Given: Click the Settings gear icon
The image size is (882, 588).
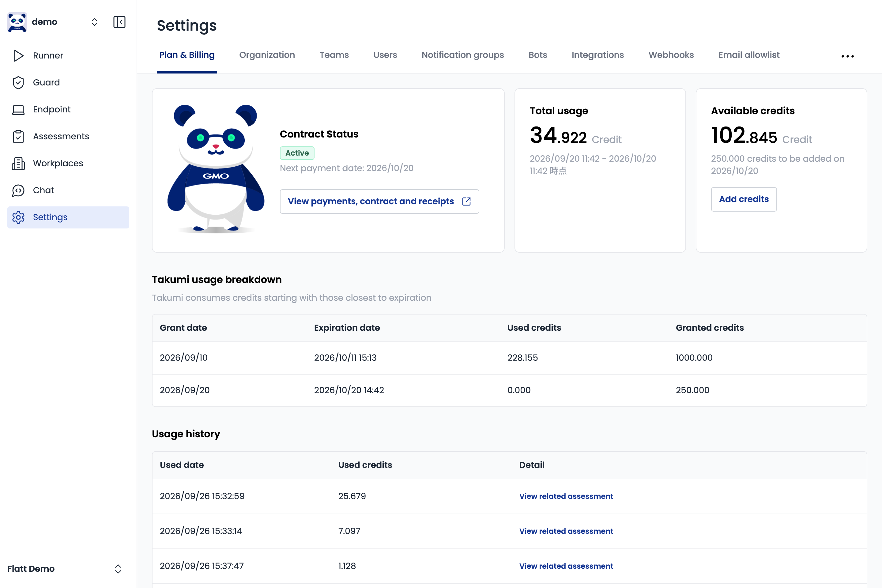Looking at the screenshot, I should pyautogui.click(x=18, y=217).
